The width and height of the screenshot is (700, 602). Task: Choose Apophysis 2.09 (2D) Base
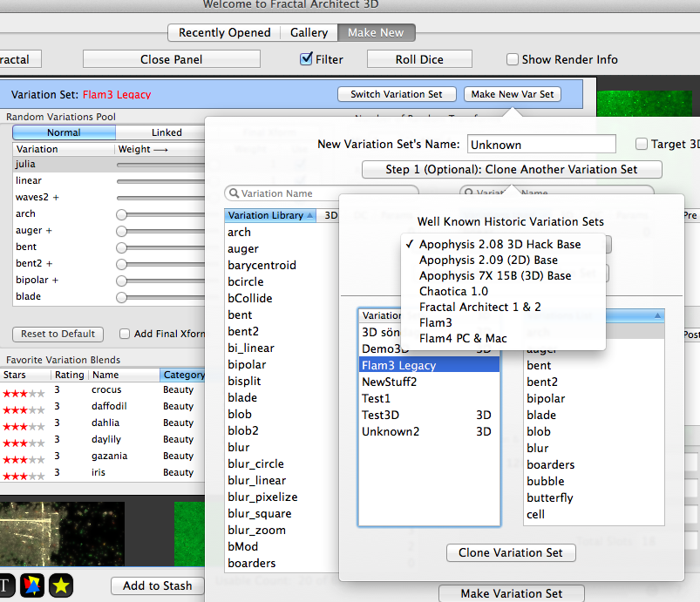(x=503, y=260)
